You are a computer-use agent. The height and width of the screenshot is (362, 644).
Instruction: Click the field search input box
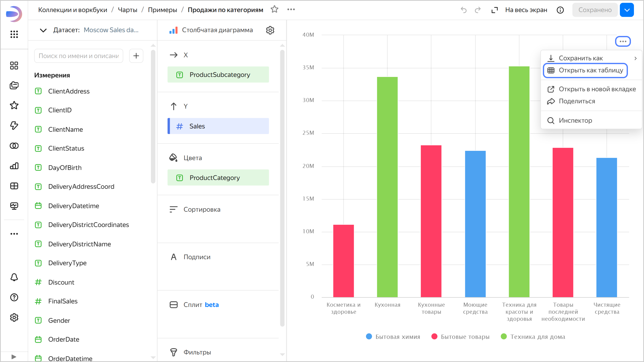click(x=78, y=56)
